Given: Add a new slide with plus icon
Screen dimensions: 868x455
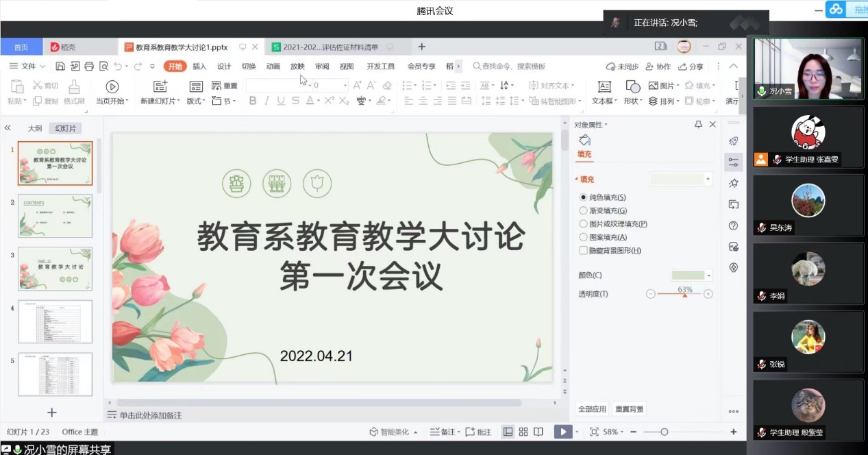Looking at the screenshot, I should 51,413.
